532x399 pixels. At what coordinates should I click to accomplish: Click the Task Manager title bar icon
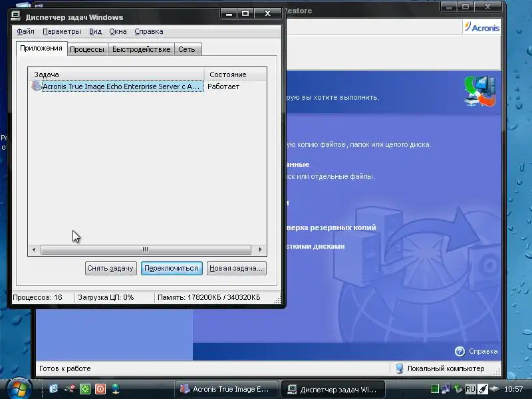[x=16, y=16]
